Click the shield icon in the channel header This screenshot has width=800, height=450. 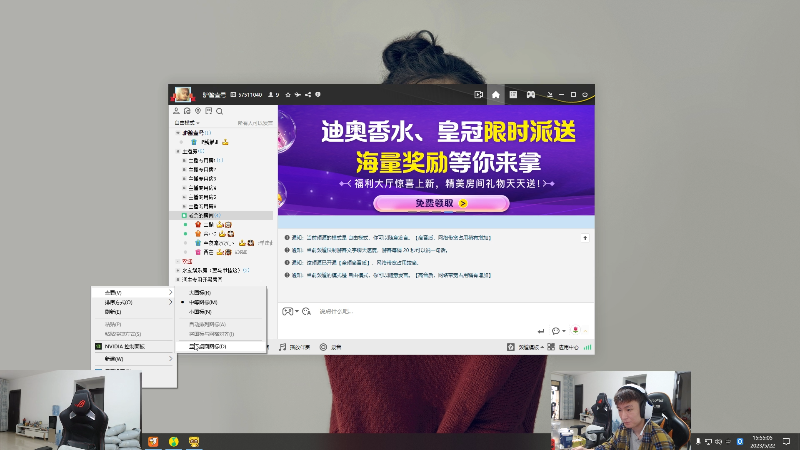[x=317, y=95]
